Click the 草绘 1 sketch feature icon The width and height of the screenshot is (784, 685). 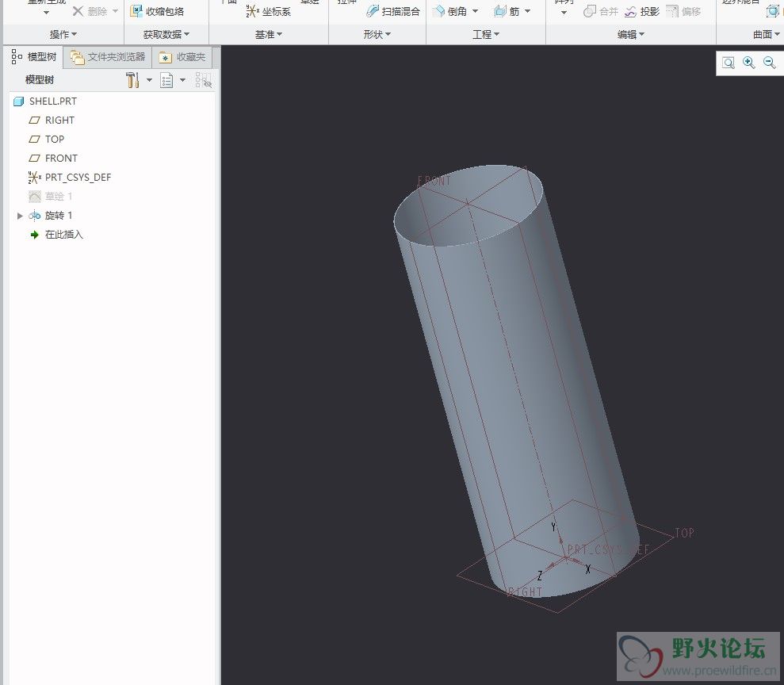35,197
